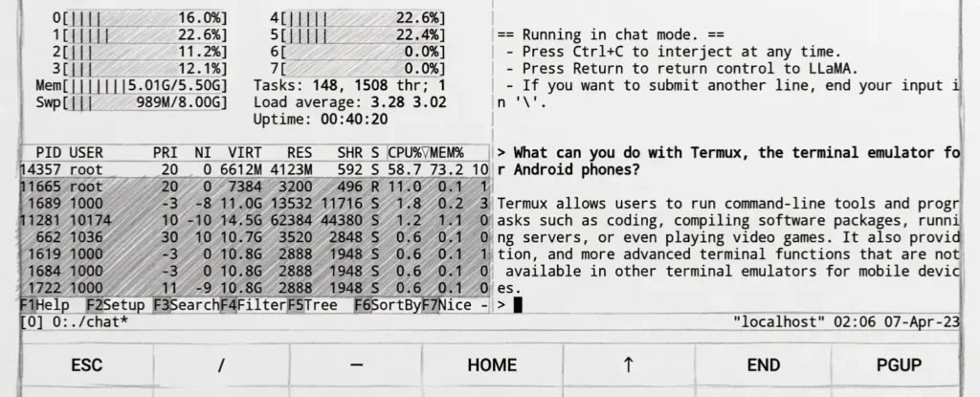Select process row PID 1689
The width and height of the screenshot is (980, 397).
click(255, 203)
